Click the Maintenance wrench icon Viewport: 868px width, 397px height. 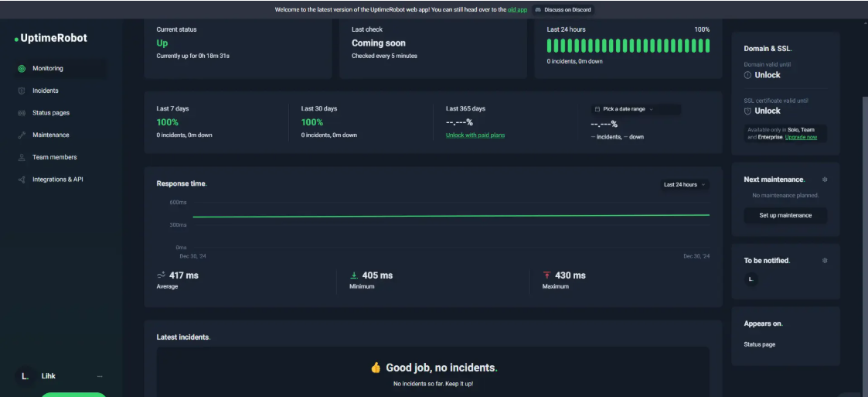pos(22,135)
